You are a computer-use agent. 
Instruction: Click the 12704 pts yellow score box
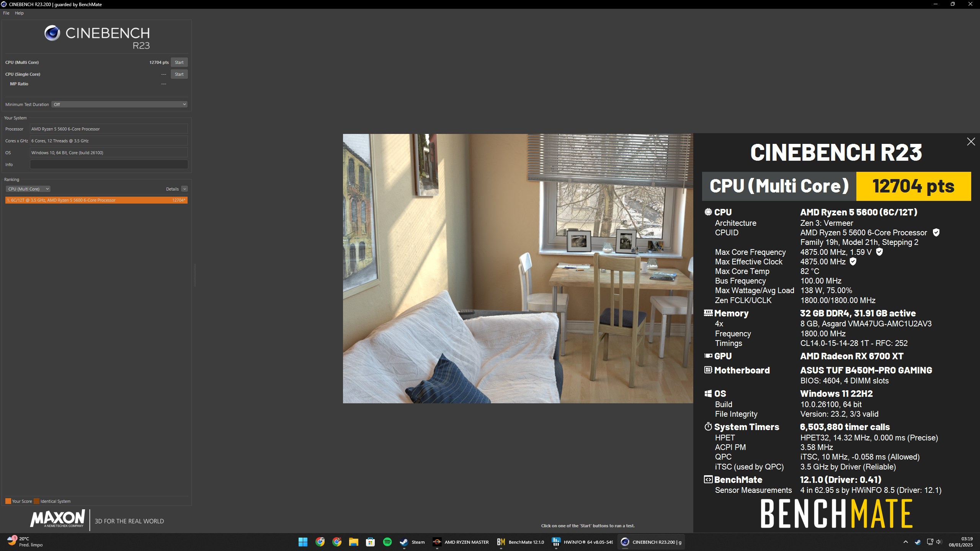913,186
